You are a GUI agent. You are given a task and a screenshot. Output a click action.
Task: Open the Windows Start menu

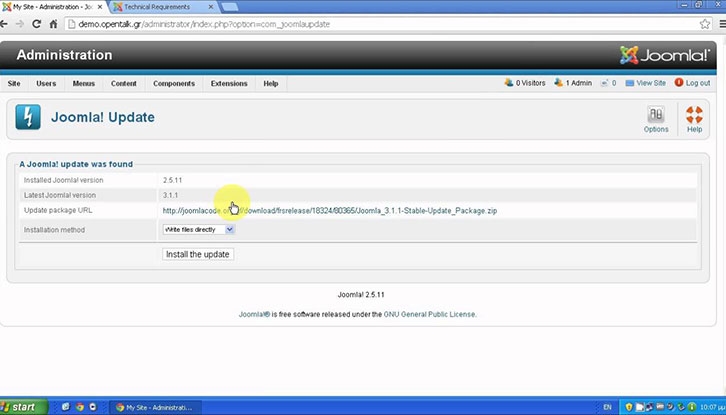[22, 407]
